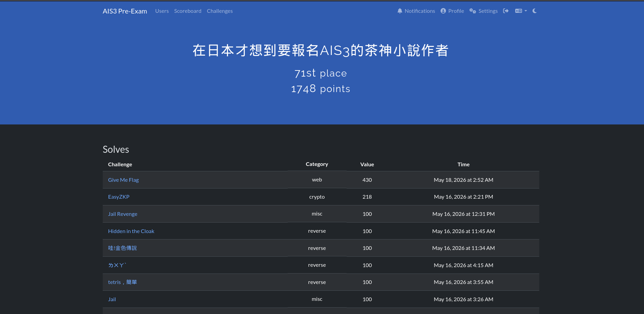Open the language selector dropdown

pos(521,11)
